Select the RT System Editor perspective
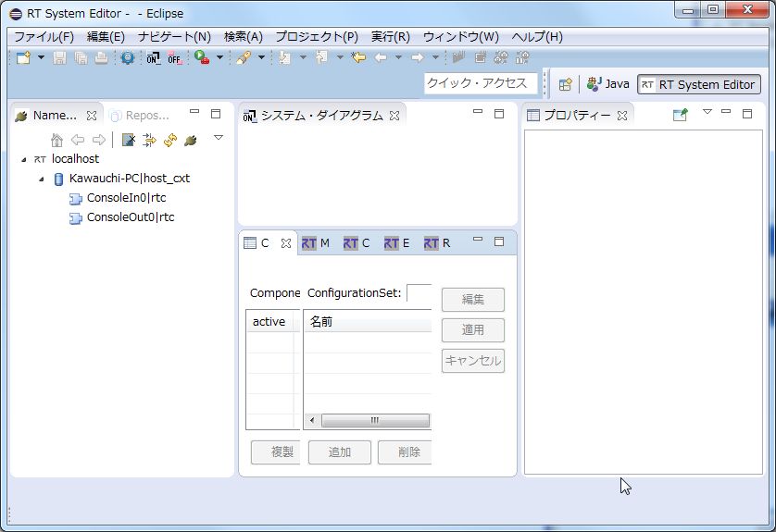The image size is (776, 532). point(699,84)
